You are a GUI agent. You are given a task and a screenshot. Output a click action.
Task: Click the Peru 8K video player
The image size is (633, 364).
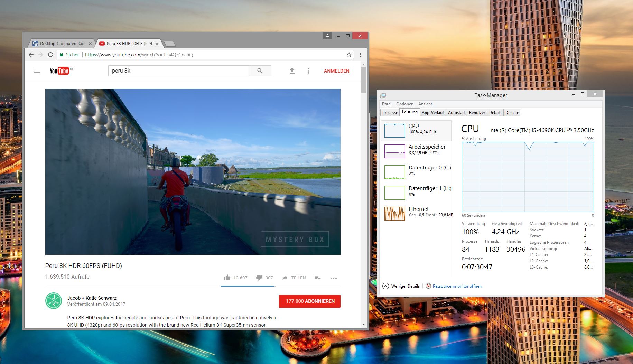click(x=193, y=172)
